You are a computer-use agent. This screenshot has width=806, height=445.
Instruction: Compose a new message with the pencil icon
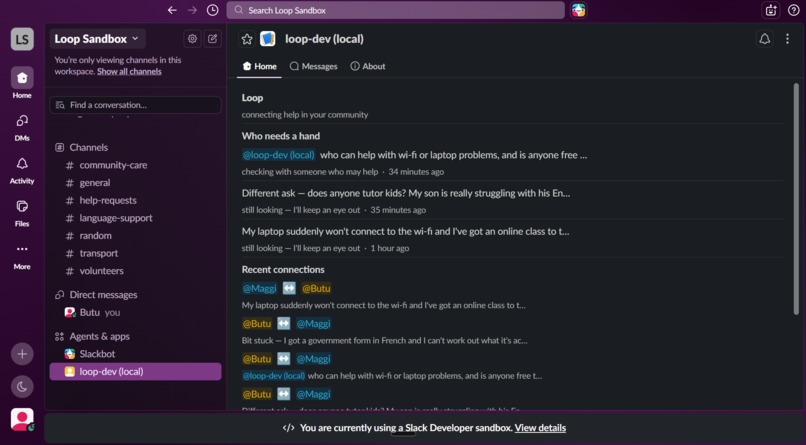[x=212, y=39]
